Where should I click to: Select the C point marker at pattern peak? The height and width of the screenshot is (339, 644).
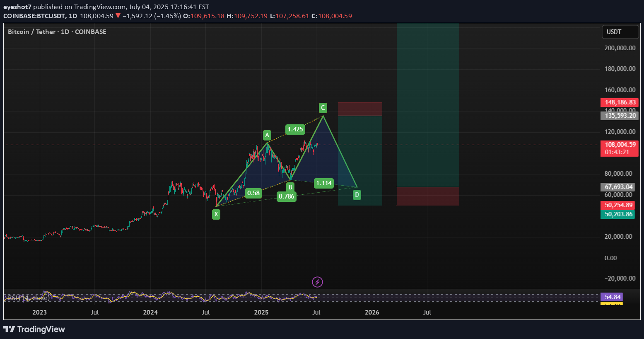point(323,108)
